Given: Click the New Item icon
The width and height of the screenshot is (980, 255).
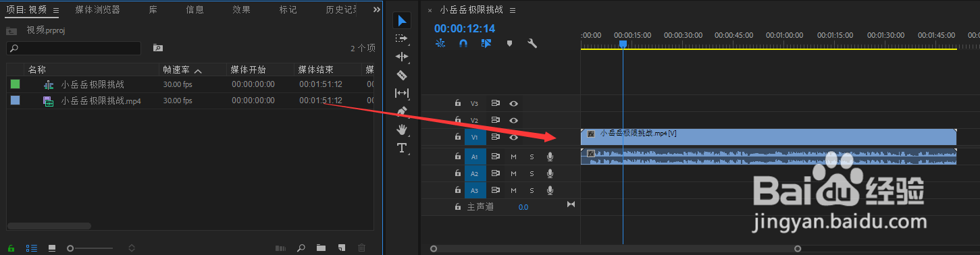Looking at the screenshot, I should pos(342,248).
